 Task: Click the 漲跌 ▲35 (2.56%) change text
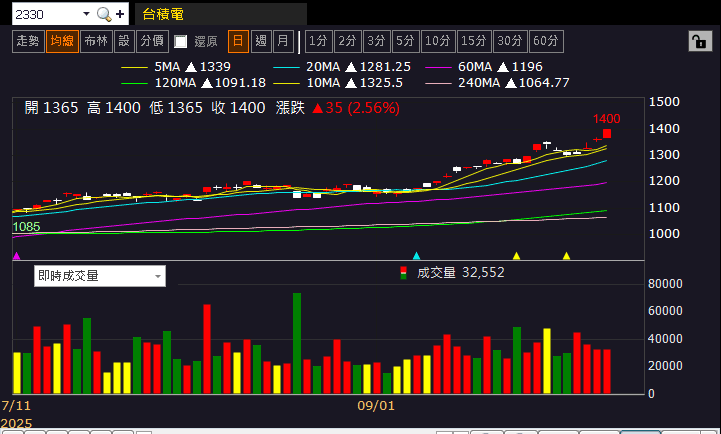coord(338,108)
